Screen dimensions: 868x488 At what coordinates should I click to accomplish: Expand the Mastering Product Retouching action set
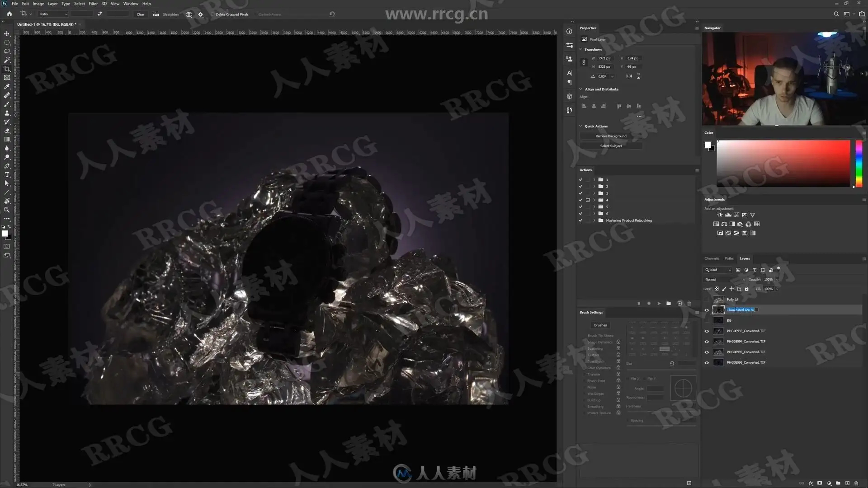coord(594,221)
